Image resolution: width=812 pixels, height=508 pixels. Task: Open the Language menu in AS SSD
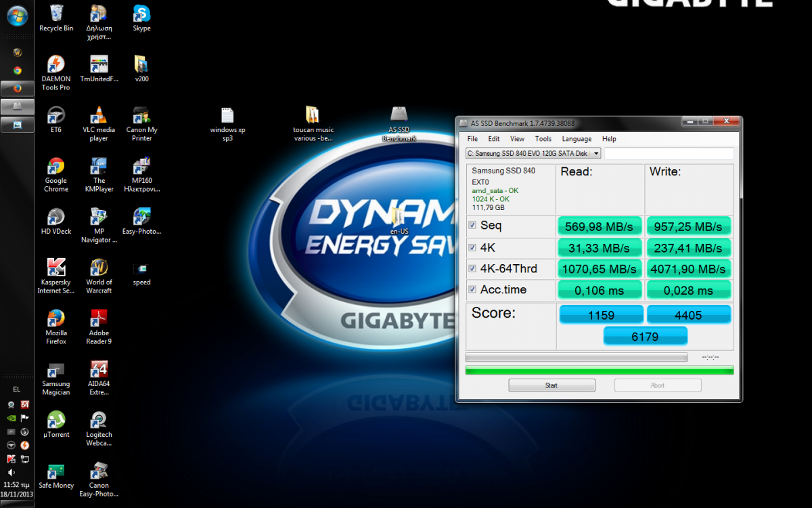pyautogui.click(x=577, y=139)
